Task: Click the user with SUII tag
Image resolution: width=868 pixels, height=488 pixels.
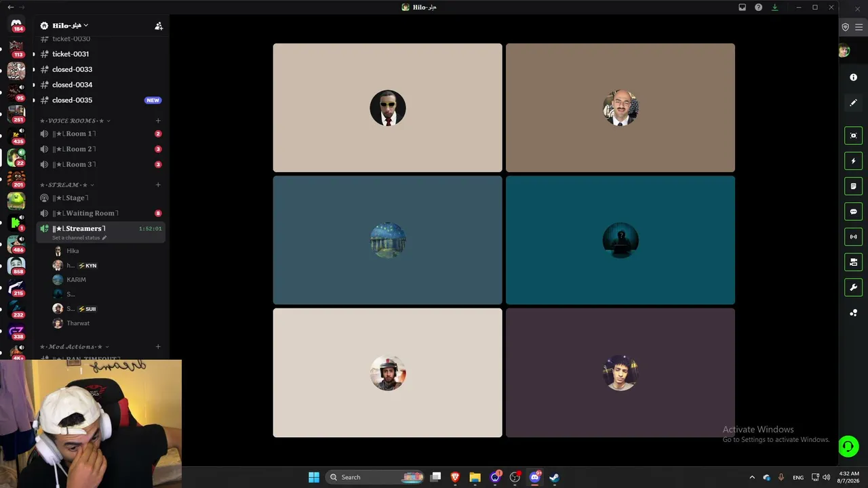Action: click(75, 308)
